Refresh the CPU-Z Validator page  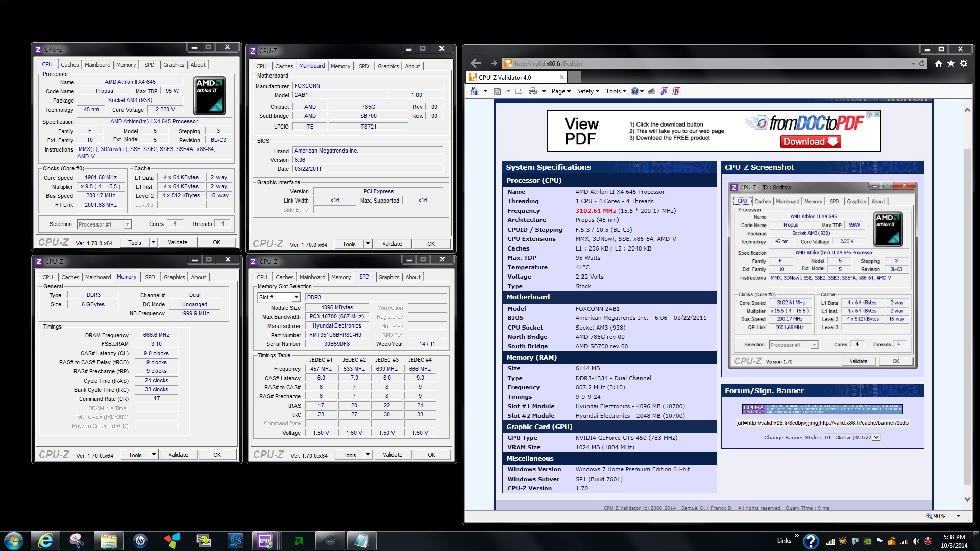pos(922,64)
